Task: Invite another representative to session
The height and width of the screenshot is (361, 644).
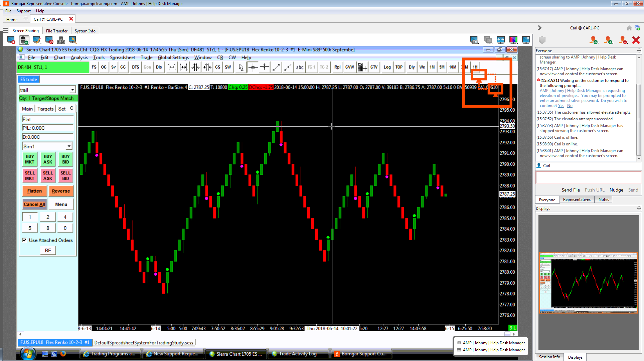Action: (x=608, y=40)
